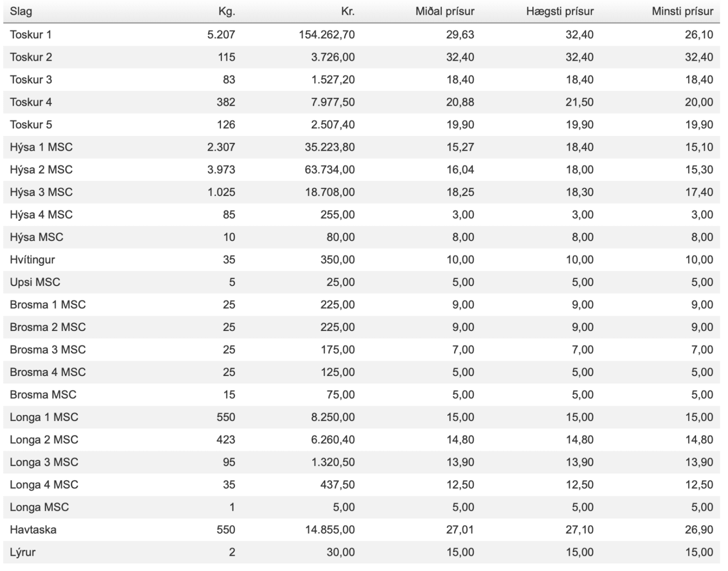Image resolution: width=728 pixels, height=571 pixels.
Task: Select the Brosma 2 MSC row
Action: 361,327
